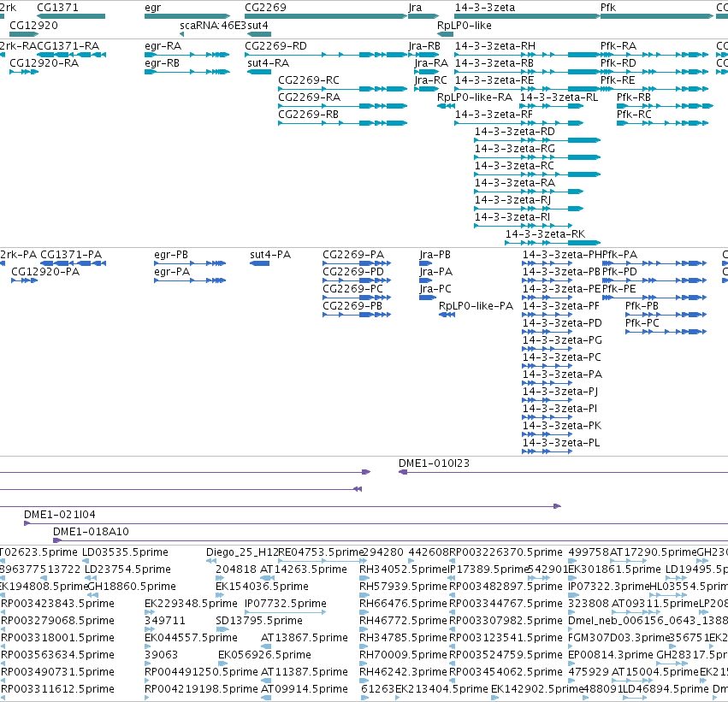The height and width of the screenshot is (702, 728).
Task: Open EST EP00814.3prime
Action: point(611,655)
